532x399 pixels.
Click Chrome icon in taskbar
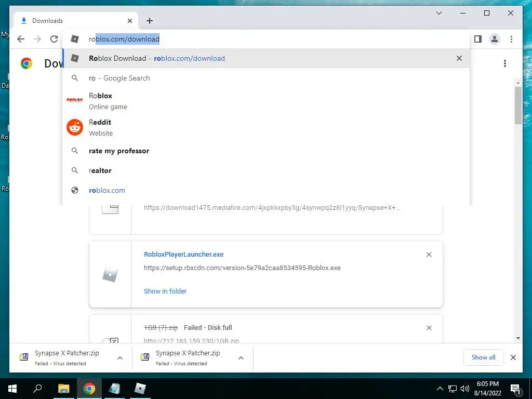coord(89,389)
